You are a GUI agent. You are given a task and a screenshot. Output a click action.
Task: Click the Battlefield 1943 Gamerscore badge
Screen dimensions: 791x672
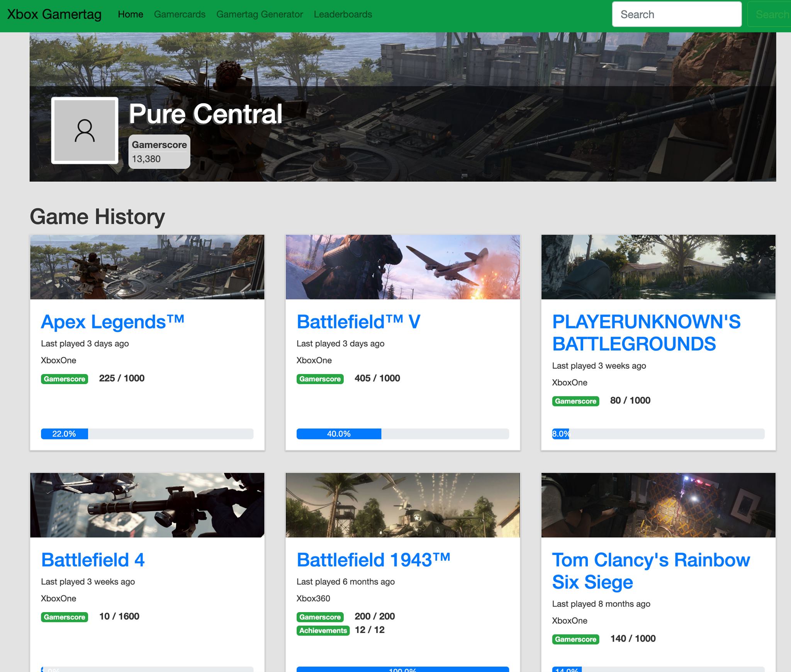coord(320,617)
